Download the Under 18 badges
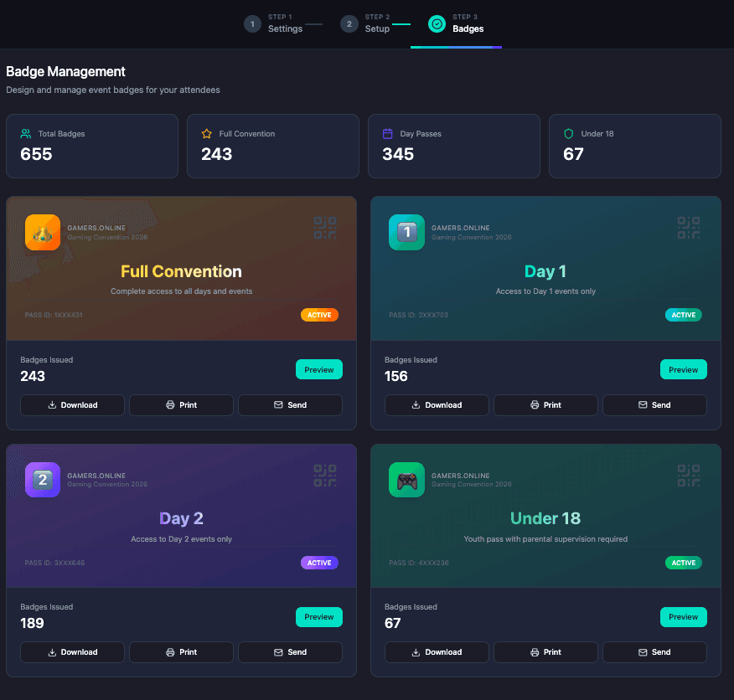The width and height of the screenshot is (734, 700). (x=437, y=652)
